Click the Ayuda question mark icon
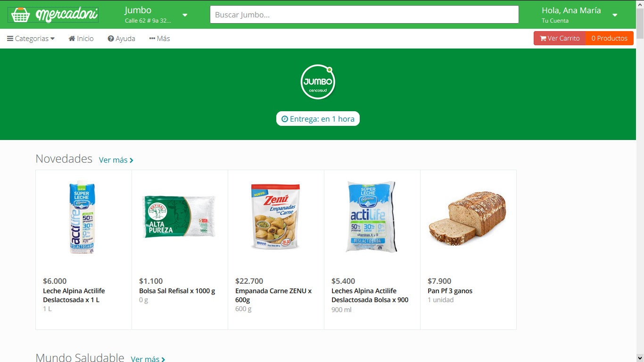The width and height of the screenshot is (644, 362). (111, 39)
